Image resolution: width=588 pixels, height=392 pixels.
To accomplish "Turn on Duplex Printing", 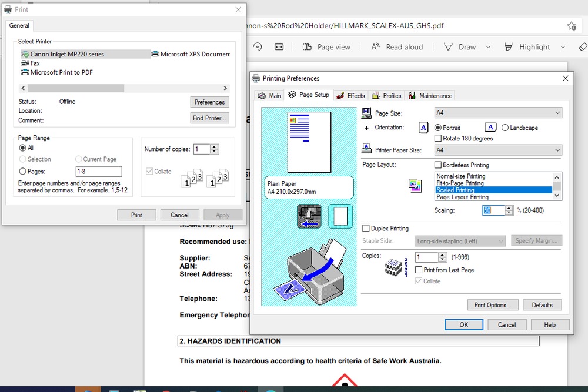I will 366,229.
